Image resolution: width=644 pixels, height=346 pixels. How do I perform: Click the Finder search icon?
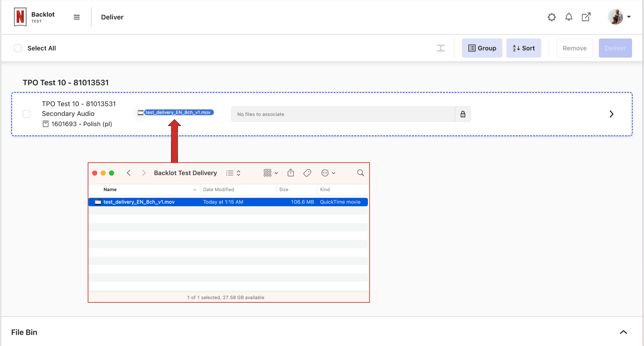coord(360,173)
